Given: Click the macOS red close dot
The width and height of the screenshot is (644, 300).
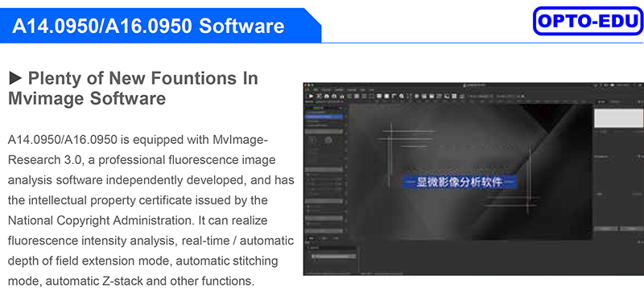Looking at the screenshot, I should [305, 85].
